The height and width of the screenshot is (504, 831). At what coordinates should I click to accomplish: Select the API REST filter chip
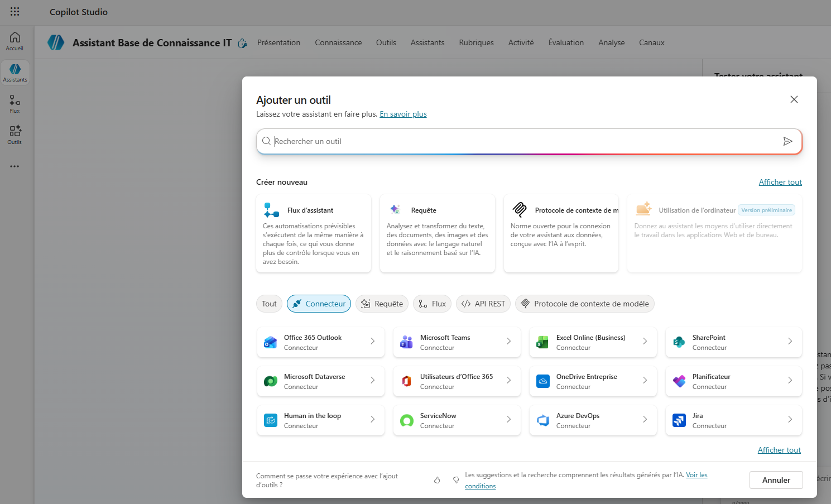[483, 304]
